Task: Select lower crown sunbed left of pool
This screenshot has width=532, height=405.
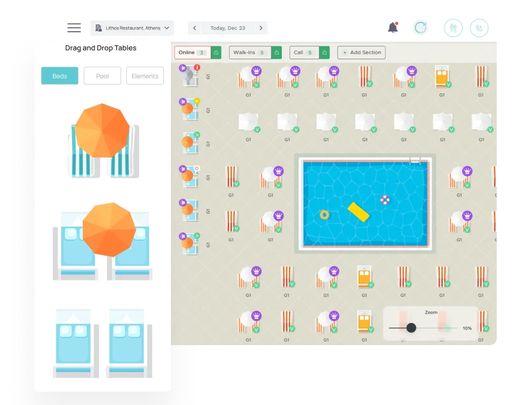Action: click(x=271, y=222)
